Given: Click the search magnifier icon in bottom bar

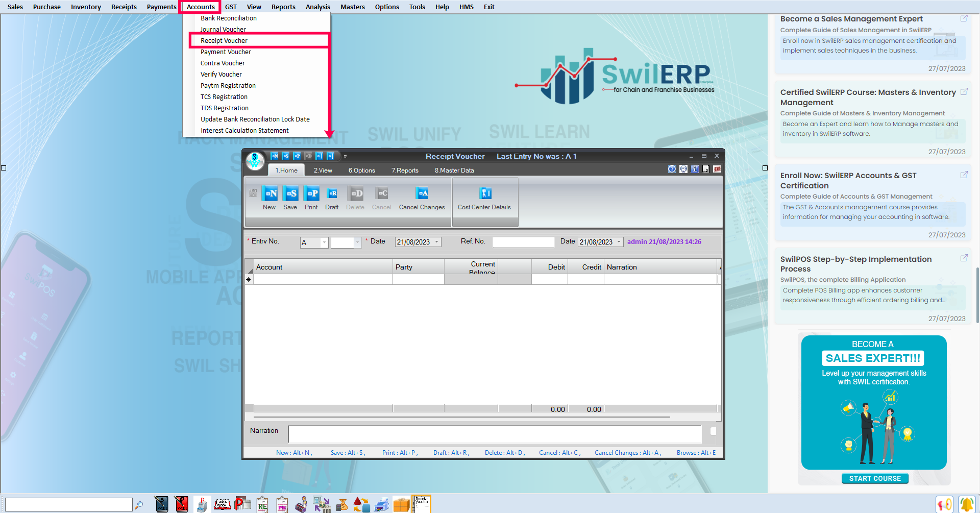Looking at the screenshot, I should pos(139,505).
